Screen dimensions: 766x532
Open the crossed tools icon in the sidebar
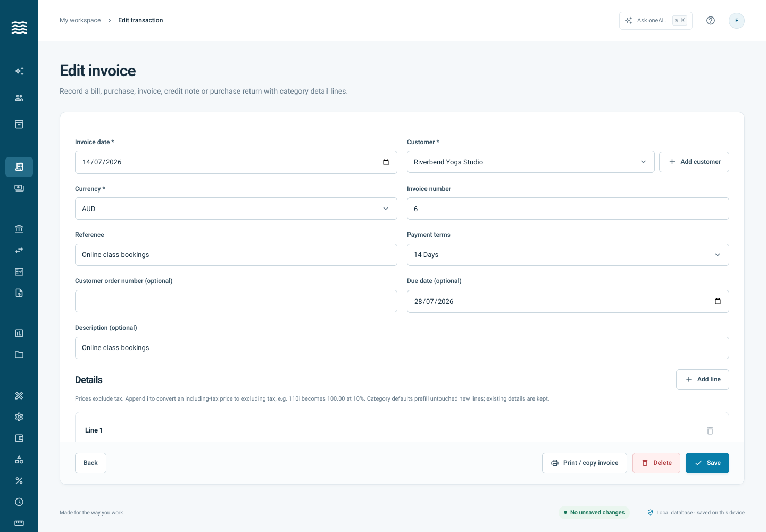tap(19, 395)
